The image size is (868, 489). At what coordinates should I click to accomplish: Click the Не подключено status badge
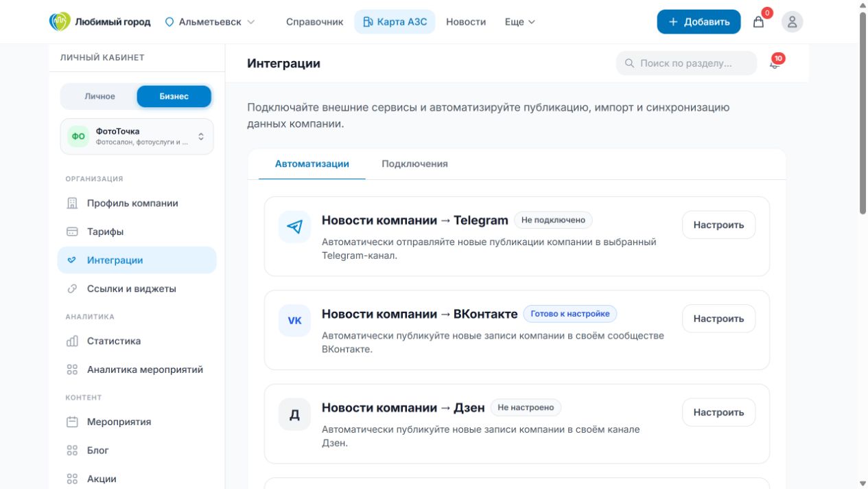click(x=553, y=220)
